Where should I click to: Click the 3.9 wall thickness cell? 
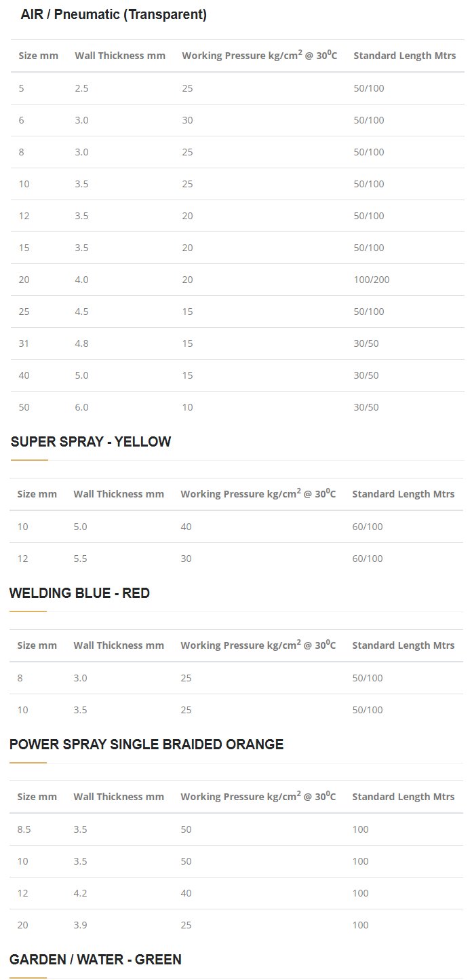click(80, 925)
